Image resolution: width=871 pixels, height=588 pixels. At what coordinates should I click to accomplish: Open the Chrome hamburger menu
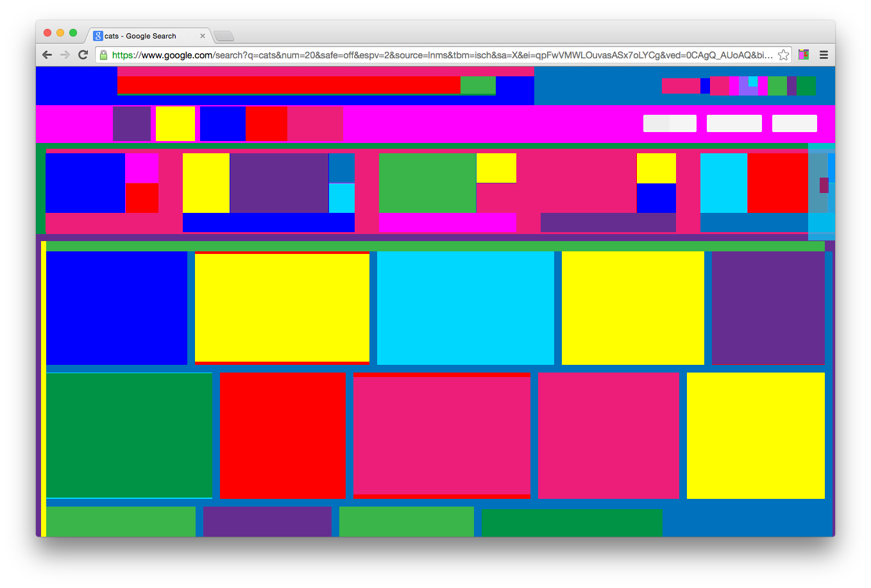pos(824,55)
